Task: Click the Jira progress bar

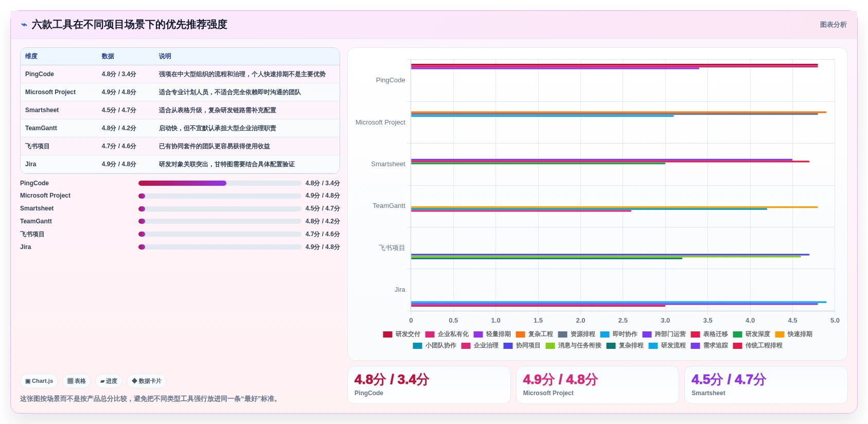Action: 220,247
